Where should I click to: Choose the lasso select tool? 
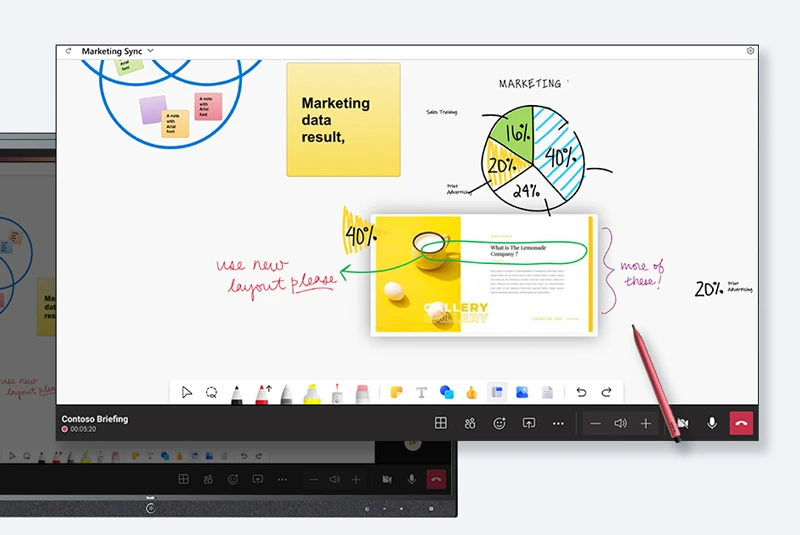211,393
